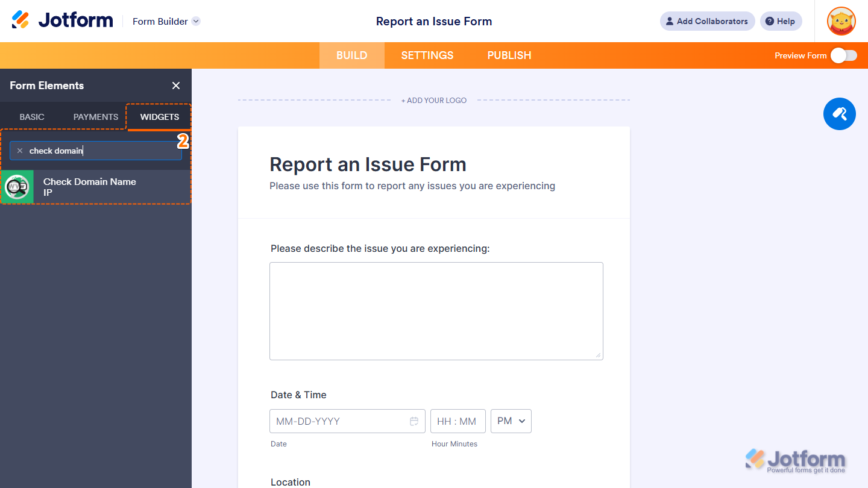This screenshot has width=868, height=488.
Task: Click ADD YOUR LOGO link
Action: (x=433, y=100)
